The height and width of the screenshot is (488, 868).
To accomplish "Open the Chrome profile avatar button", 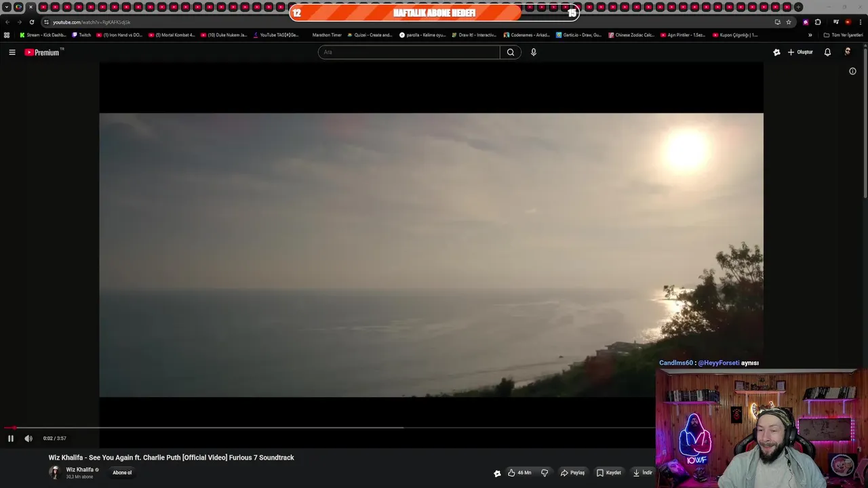I will (x=848, y=22).
